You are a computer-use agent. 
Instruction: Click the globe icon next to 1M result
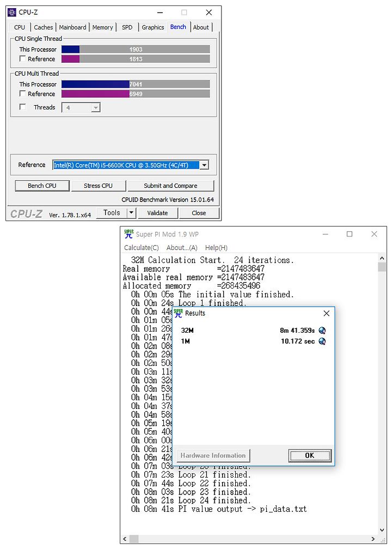point(322,341)
